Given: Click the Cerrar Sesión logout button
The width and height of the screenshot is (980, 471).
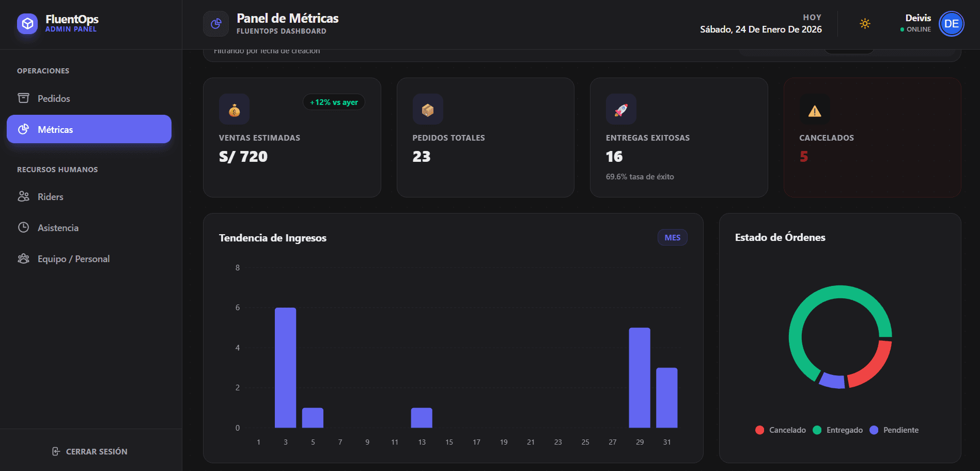Looking at the screenshot, I should pyautogui.click(x=90, y=451).
